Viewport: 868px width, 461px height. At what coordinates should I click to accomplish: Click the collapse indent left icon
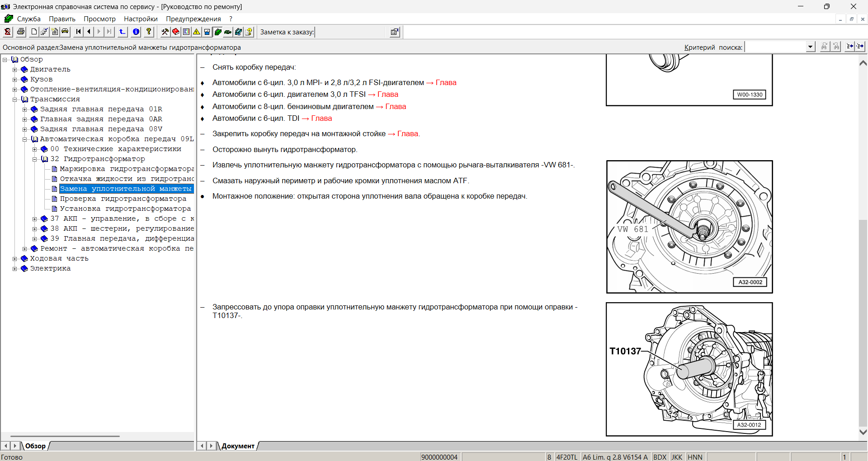[x=850, y=47]
